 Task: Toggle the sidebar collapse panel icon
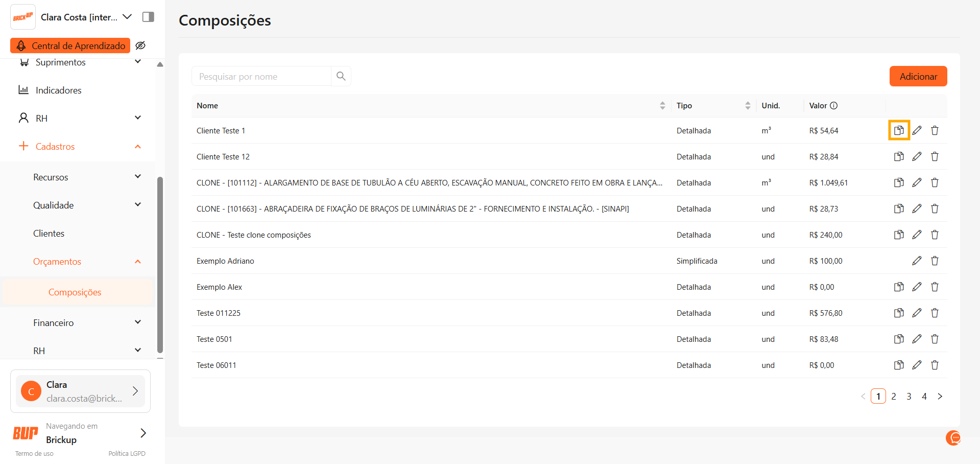coord(148,17)
